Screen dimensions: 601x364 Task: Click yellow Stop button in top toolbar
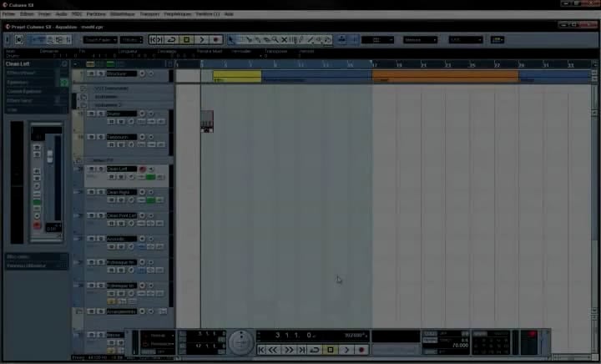coord(187,39)
